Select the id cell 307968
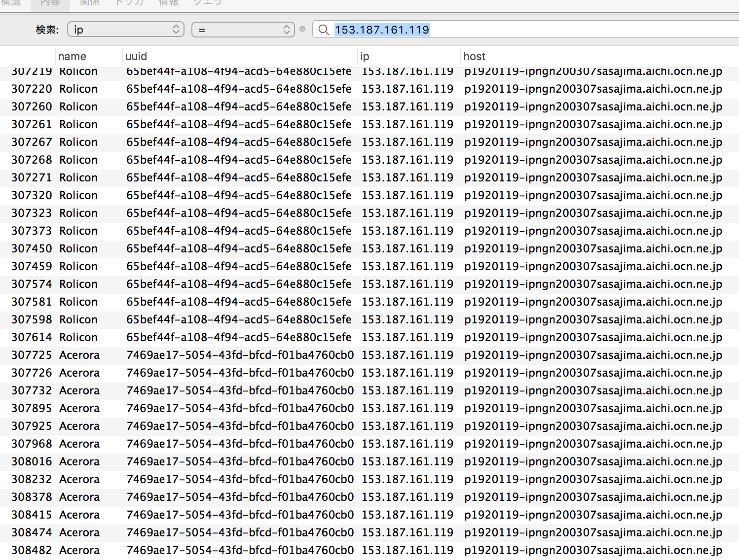Image resolution: width=739 pixels, height=560 pixels. 32,444
